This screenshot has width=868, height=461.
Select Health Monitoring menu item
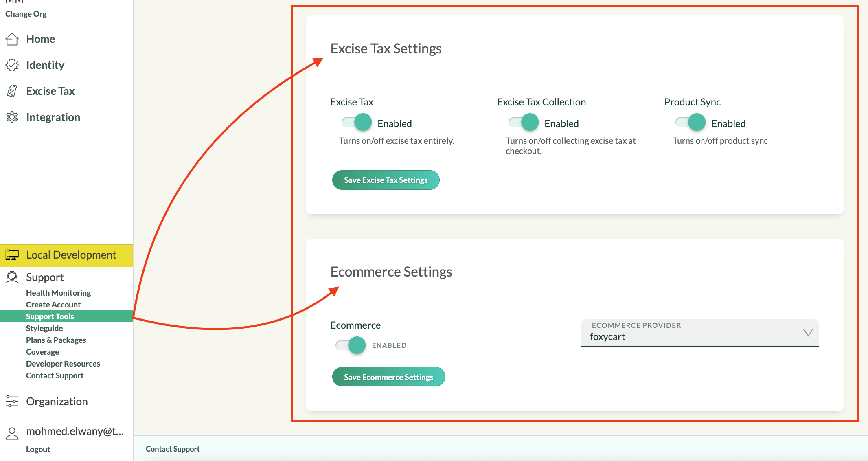coord(58,293)
